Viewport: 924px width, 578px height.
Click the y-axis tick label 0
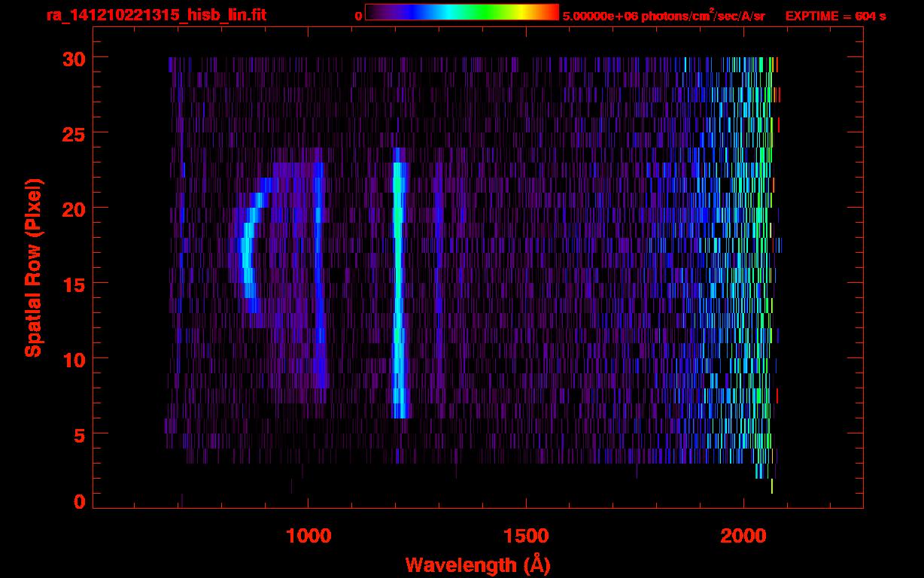pos(78,501)
